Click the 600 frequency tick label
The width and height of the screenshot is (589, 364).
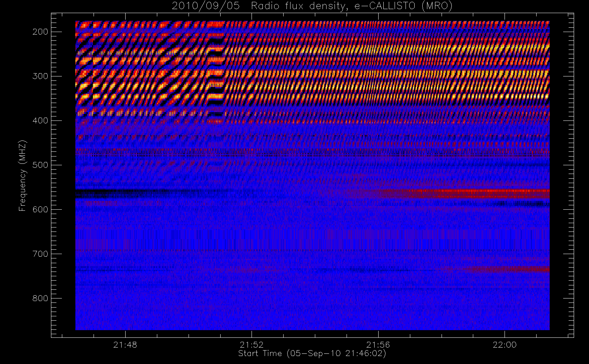point(40,209)
